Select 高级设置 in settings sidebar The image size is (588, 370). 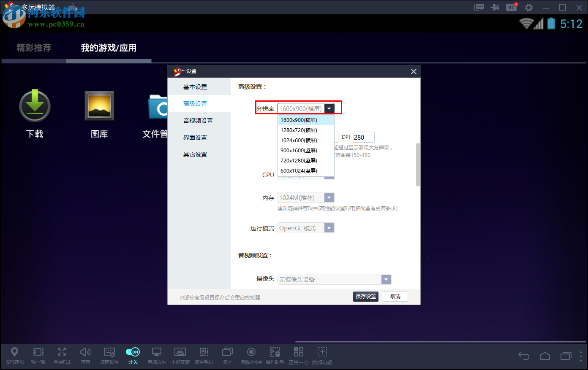pyautogui.click(x=199, y=104)
